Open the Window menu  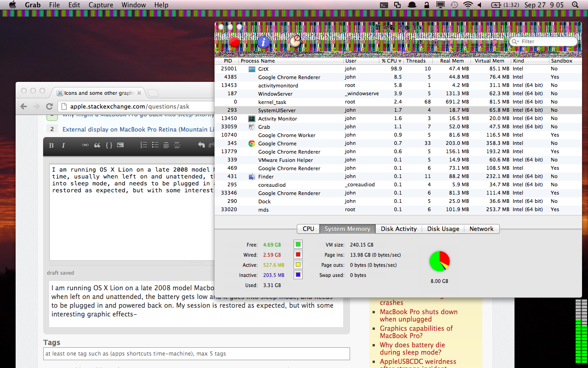tap(133, 5)
